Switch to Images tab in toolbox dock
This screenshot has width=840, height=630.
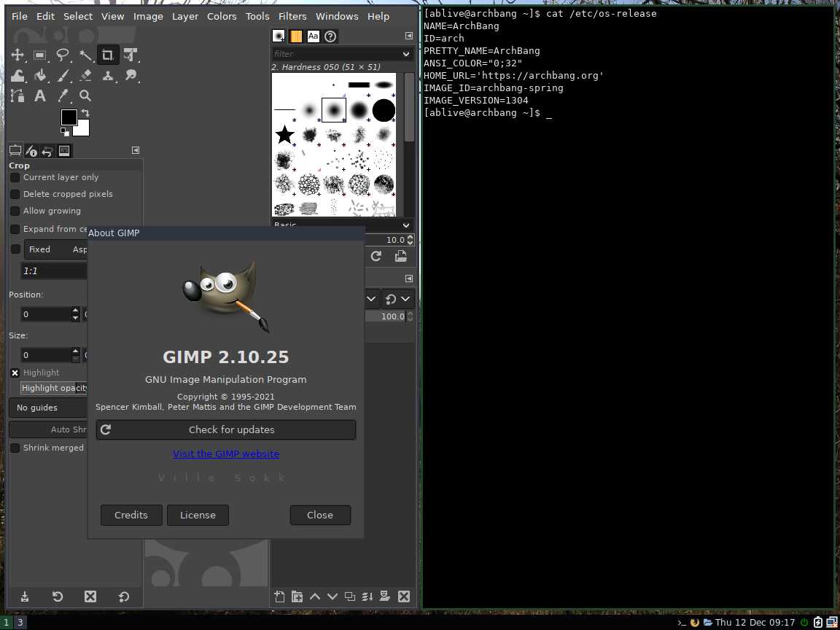pos(63,151)
